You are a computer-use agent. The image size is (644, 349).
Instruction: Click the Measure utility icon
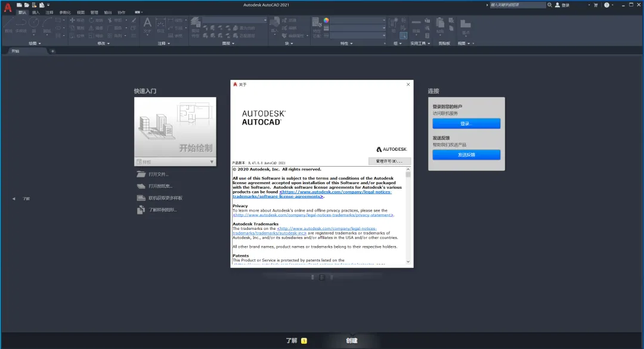416,26
